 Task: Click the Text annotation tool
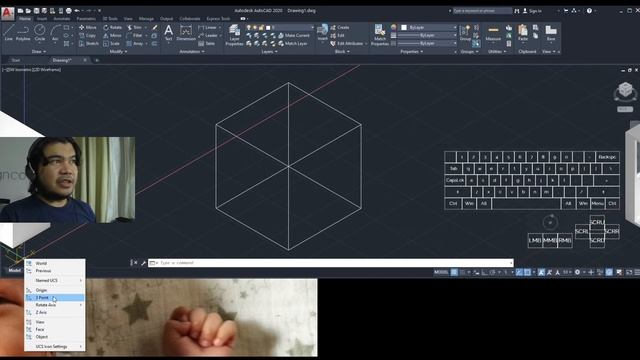point(168,33)
